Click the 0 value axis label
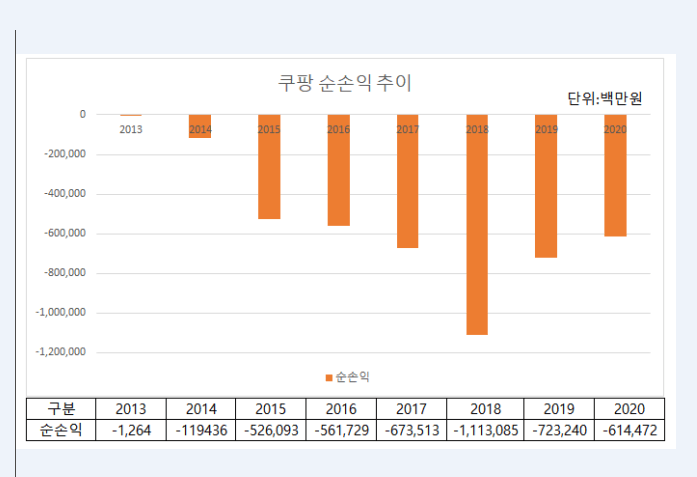The height and width of the screenshot is (477, 697). tap(83, 114)
